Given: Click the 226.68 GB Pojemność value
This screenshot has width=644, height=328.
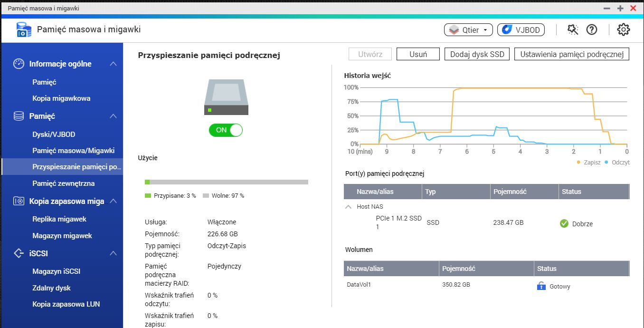Looking at the screenshot, I should click(223, 234).
